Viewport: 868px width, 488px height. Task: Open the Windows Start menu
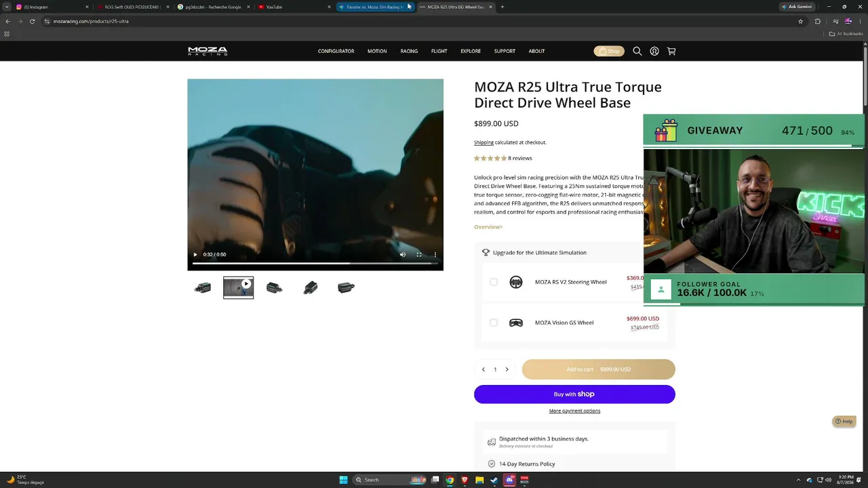coord(343,480)
